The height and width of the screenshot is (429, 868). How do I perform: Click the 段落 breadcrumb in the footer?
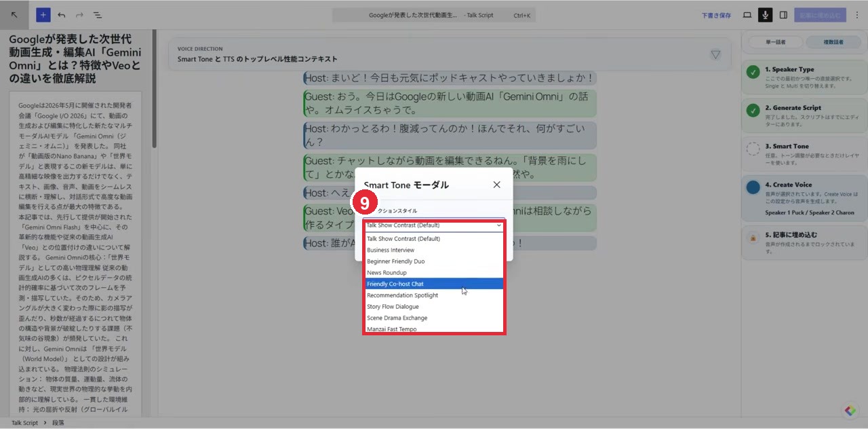click(58, 423)
